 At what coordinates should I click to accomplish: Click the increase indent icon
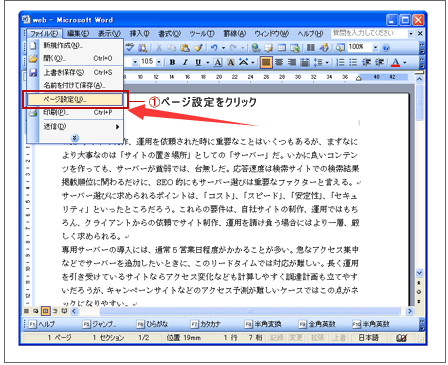click(x=379, y=62)
